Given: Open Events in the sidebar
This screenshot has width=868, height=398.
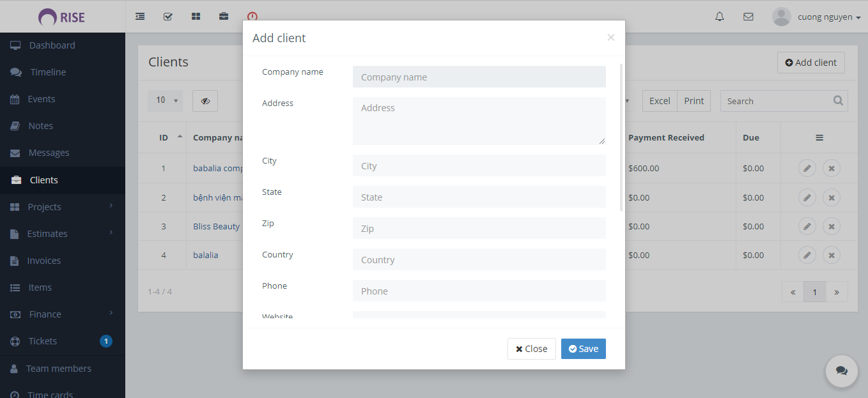Looking at the screenshot, I should pyautogui.click(x=63, y=99).
